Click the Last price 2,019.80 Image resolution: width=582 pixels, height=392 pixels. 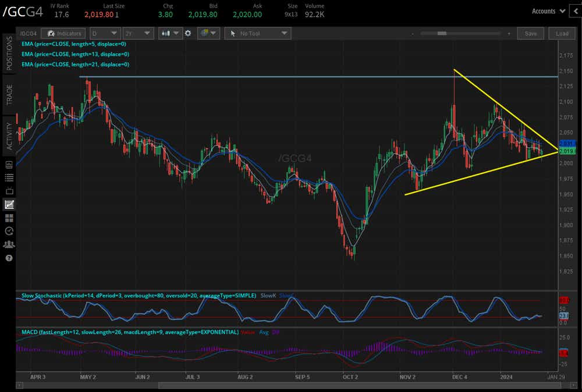[x=99, y=15]
